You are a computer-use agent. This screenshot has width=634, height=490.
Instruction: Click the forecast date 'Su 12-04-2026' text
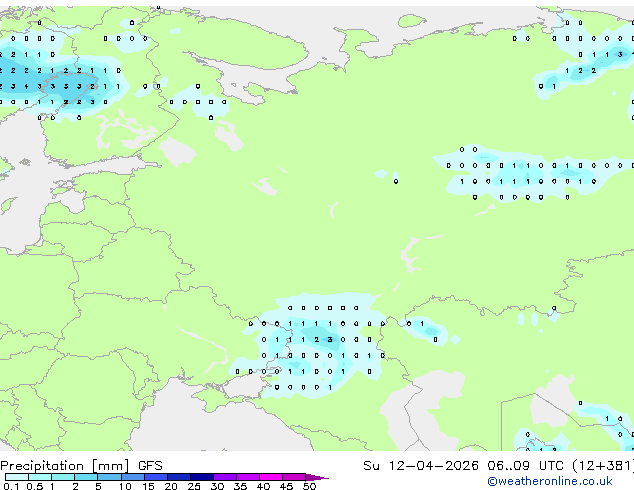coord(421,466)
